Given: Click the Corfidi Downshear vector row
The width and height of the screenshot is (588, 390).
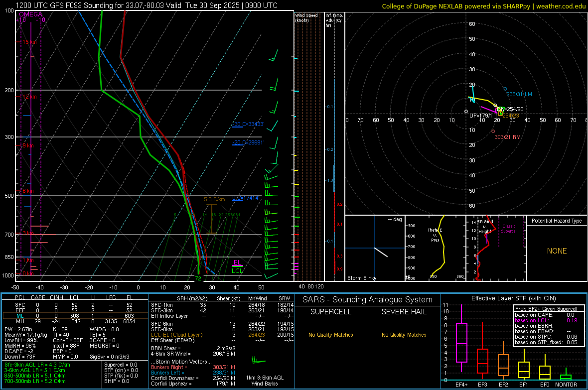Looking at the screenshot, I should (x=193, y=378).
